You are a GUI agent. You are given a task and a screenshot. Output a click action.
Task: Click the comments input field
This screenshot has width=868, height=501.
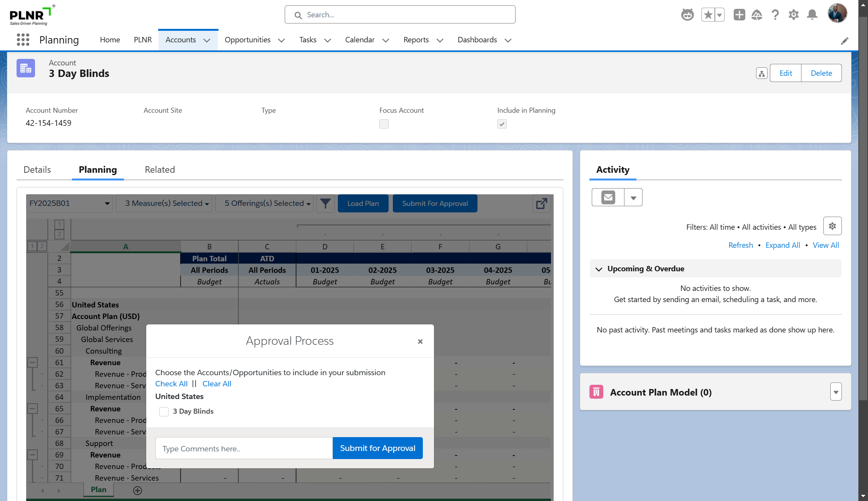(244, 448)
